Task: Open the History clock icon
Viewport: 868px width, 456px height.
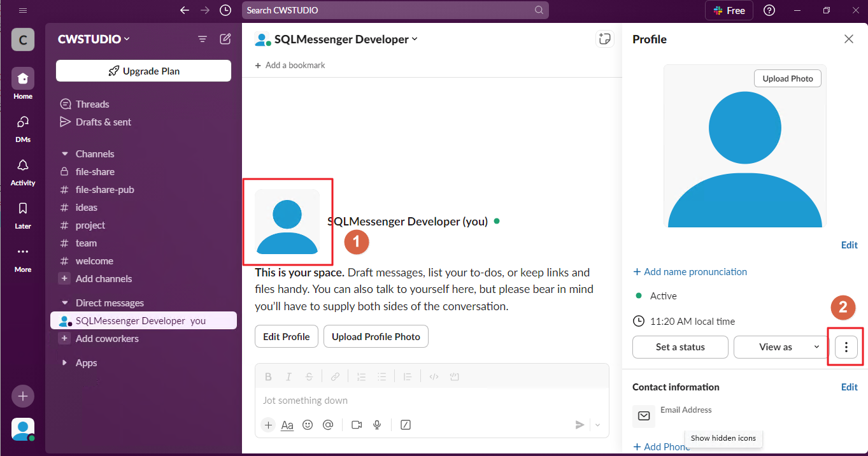Action: [225, 10]
